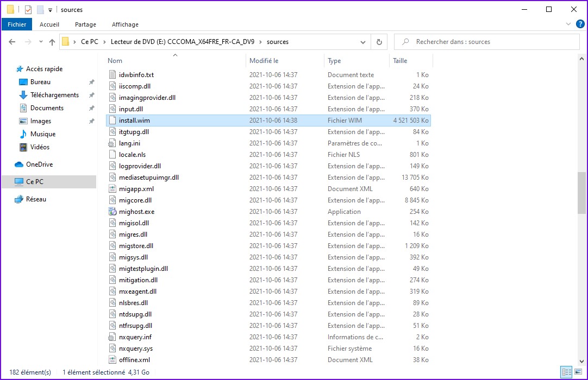Image resolution: width=588 pixels, height=380 pixels.
Task: Switch to details view icon
Action: pyautogui.click(x=567, y=372)
